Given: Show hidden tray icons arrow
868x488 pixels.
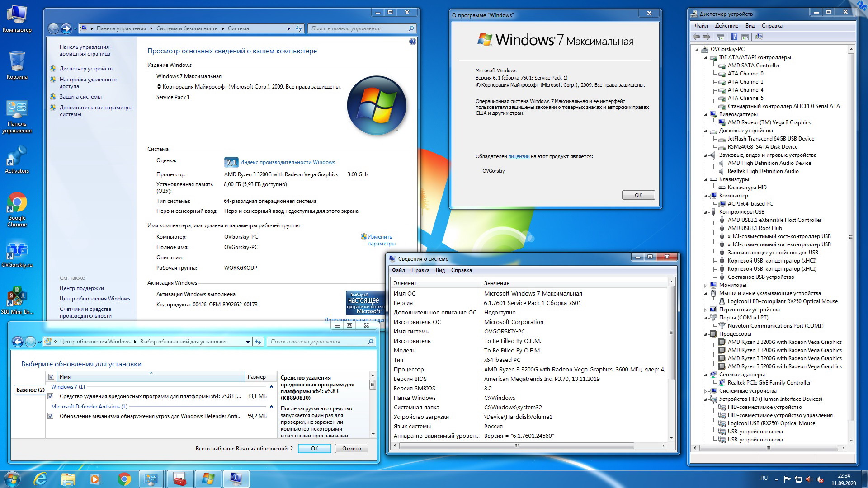Looking at the screenshot, I should click(776, 479).
